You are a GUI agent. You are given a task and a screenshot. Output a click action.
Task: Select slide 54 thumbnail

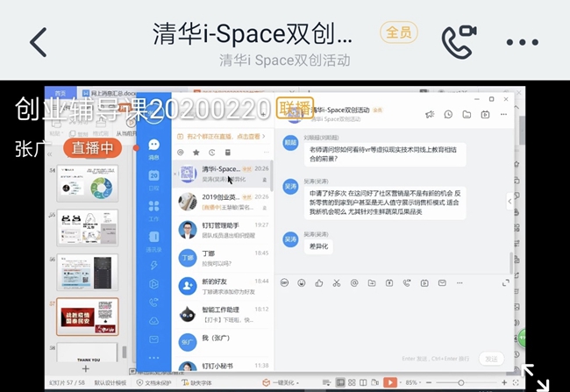[87, 183]
